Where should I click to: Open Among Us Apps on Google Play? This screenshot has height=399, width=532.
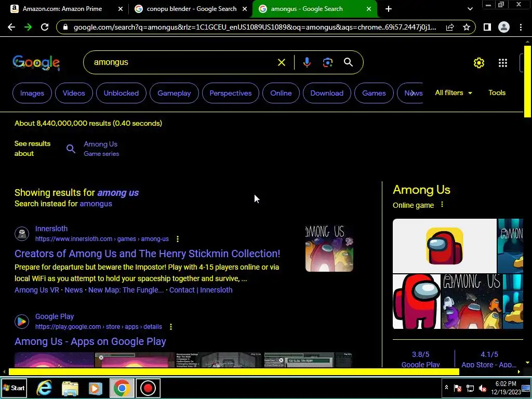pos(90,341)
